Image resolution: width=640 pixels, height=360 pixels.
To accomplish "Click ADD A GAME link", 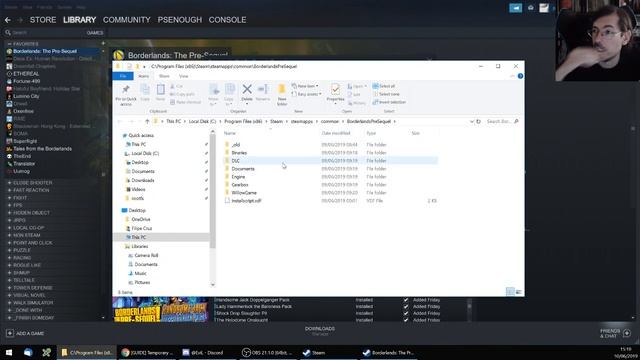I will [x=30, y=333].
